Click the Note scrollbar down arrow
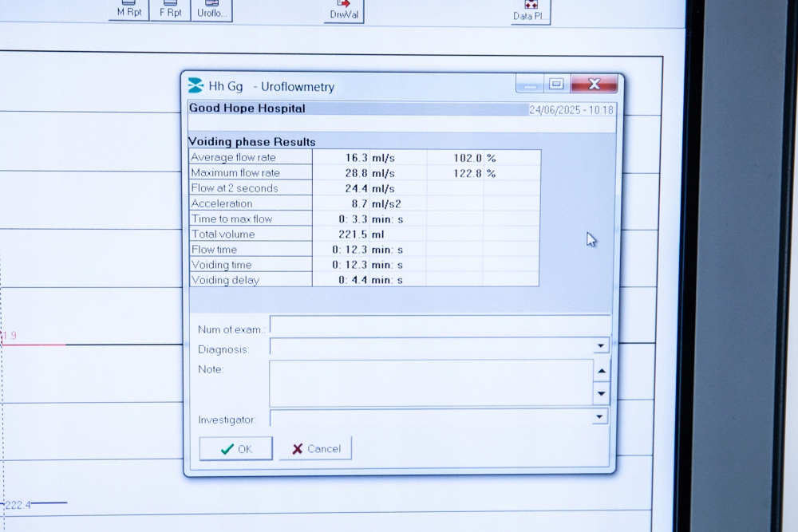Screen dimensions: 798x532 pyautogui.click(x=601, y=394)
